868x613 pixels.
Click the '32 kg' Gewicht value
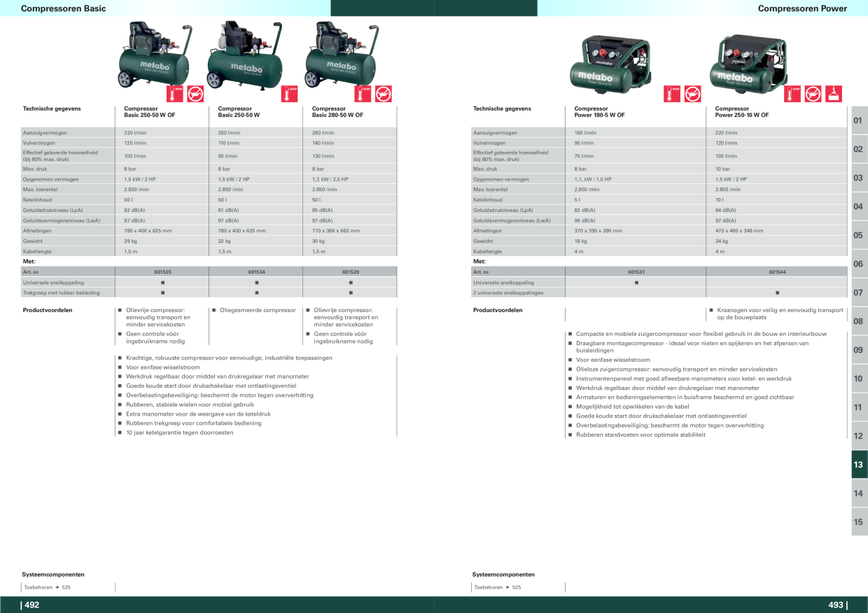[x=224, y=241]
